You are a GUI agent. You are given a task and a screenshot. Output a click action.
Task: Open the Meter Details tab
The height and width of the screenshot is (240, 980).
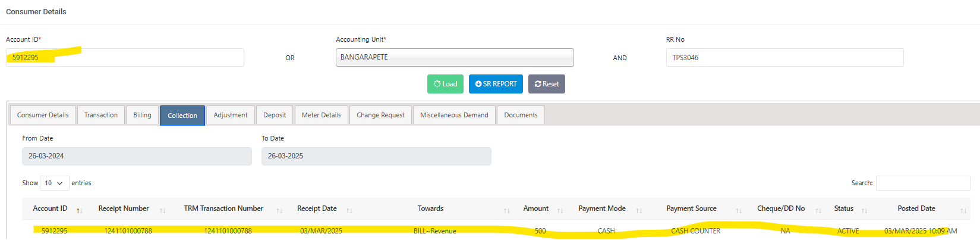tap(322, 115)
